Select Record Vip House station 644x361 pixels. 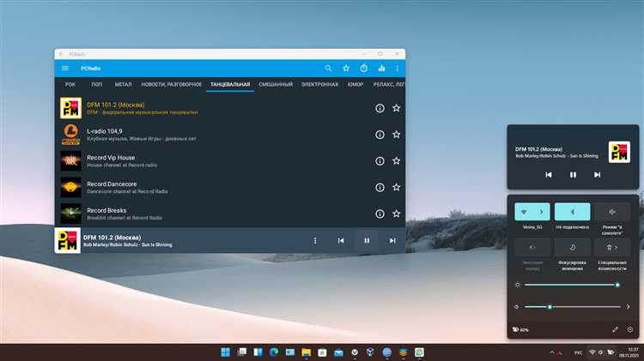(230, 161)
